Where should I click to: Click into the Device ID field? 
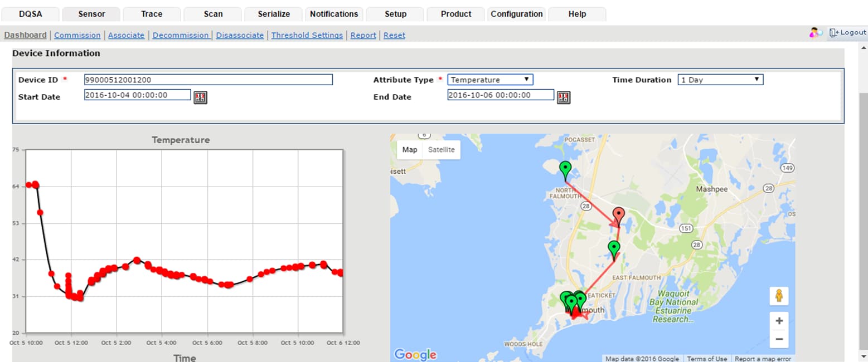coord(208,80)
